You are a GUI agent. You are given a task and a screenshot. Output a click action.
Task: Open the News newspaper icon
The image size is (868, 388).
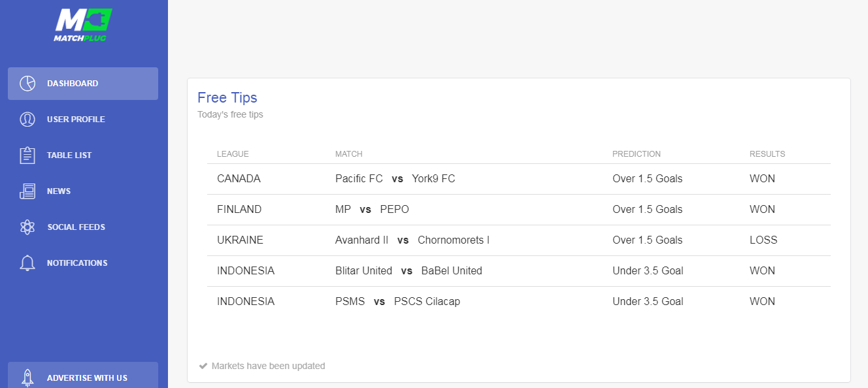27,191
